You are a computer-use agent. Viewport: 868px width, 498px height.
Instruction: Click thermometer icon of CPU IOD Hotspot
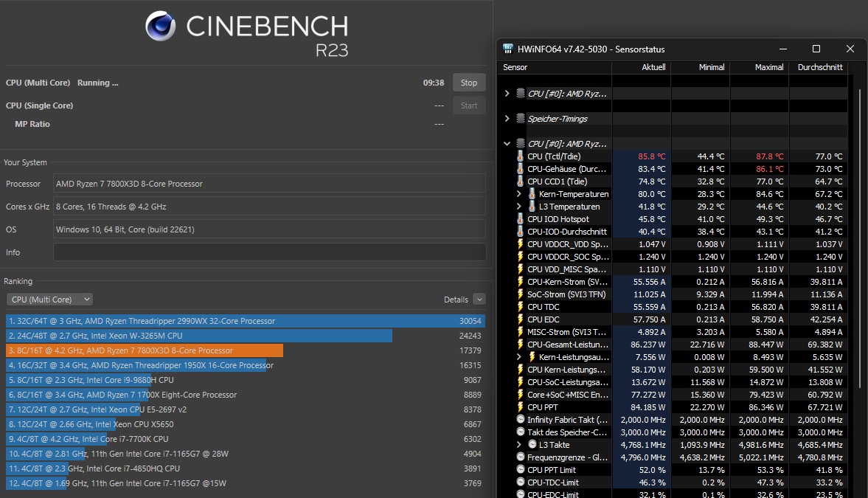click(521, 219)
